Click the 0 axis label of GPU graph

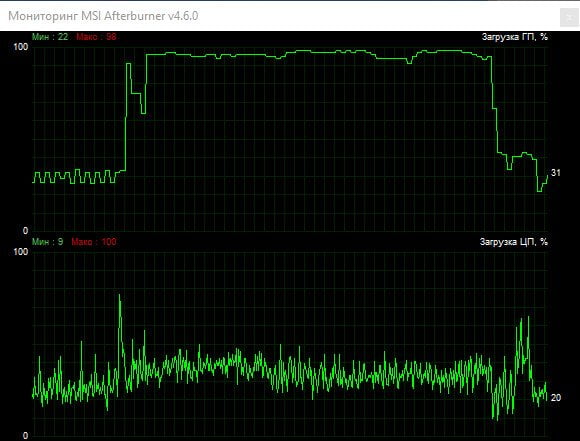click(x=25, y=231)
